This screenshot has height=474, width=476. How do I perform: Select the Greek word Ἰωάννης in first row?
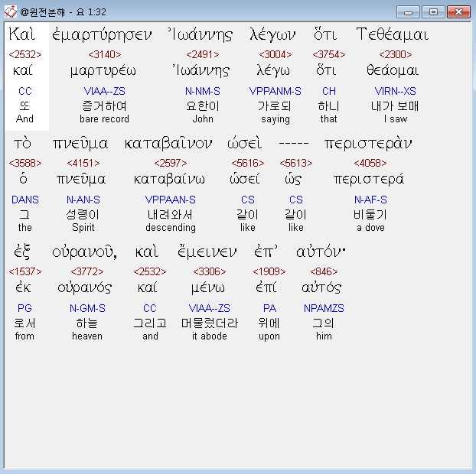[201, 34]
